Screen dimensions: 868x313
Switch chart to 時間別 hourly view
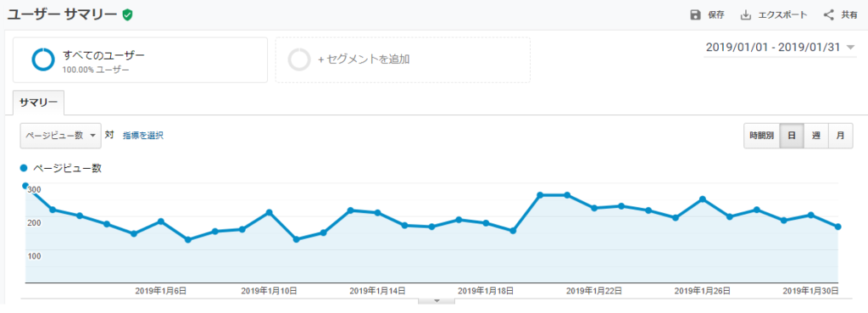tap(762, 136)
